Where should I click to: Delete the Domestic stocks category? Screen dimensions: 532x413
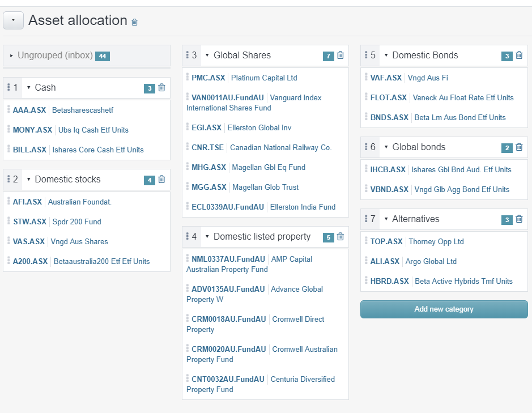click(x=161, y=179)
